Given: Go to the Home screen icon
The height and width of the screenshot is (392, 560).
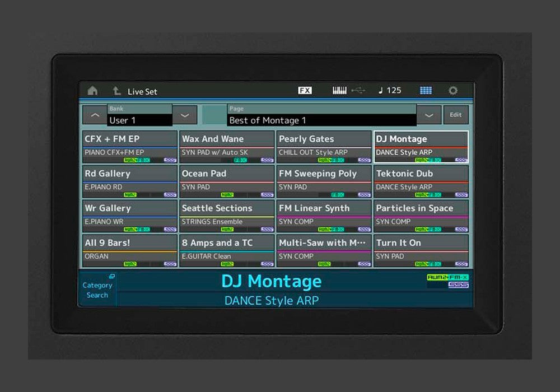Looking at the screenshot, I should [92, 91].
